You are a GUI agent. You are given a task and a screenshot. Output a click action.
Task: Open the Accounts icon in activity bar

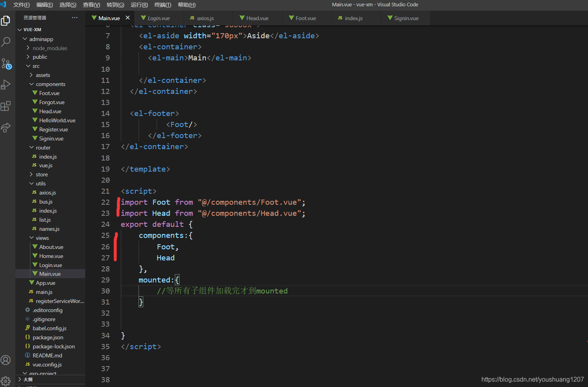(6, 360)
